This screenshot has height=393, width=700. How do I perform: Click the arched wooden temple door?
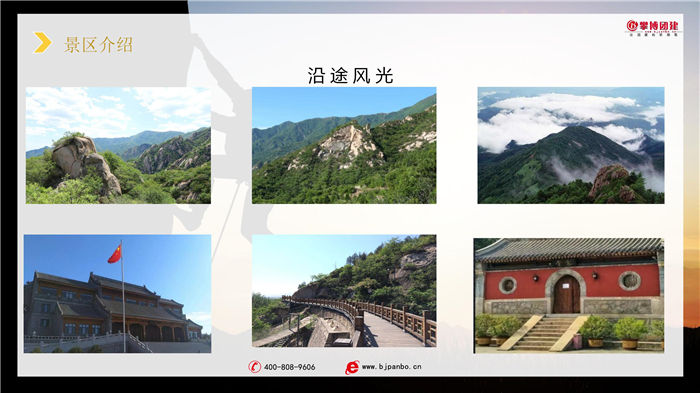point(566,294)
